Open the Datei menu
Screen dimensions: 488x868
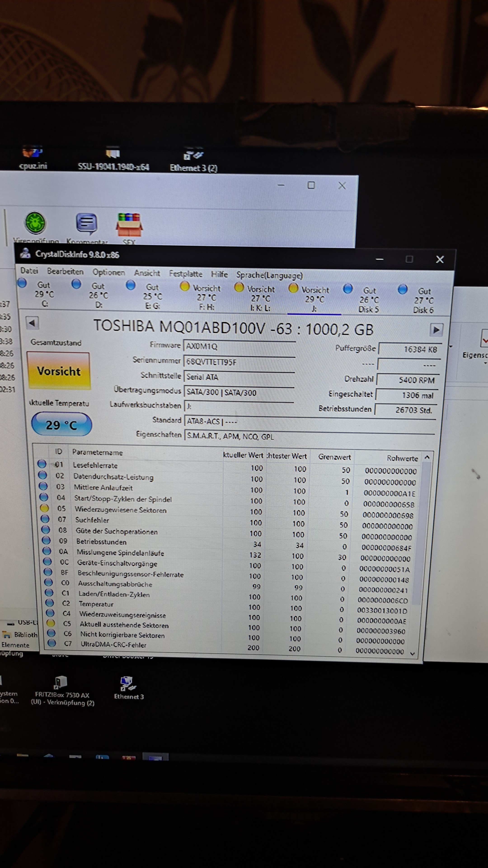click(x=29, y=271)
